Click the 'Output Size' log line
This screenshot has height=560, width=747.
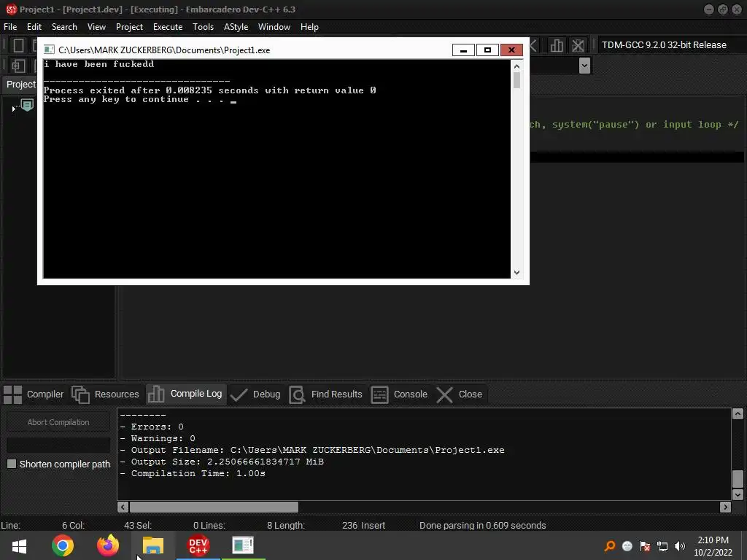[222, 462]
